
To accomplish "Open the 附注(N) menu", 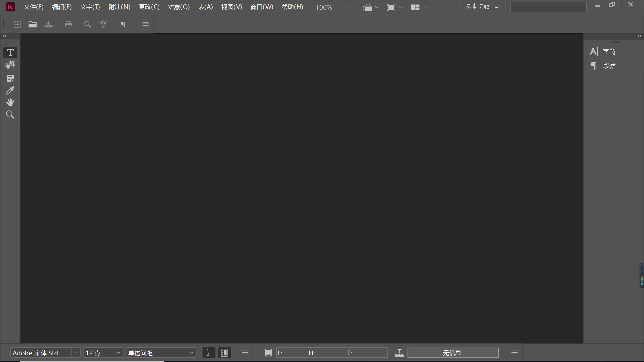I will (x=119, y=7).
